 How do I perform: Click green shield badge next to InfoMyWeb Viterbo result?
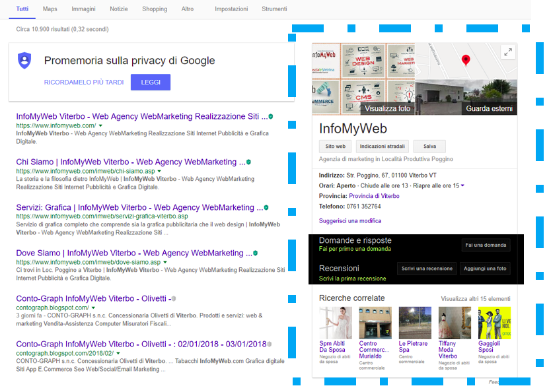pyautogui.click(x=271, y=116)
